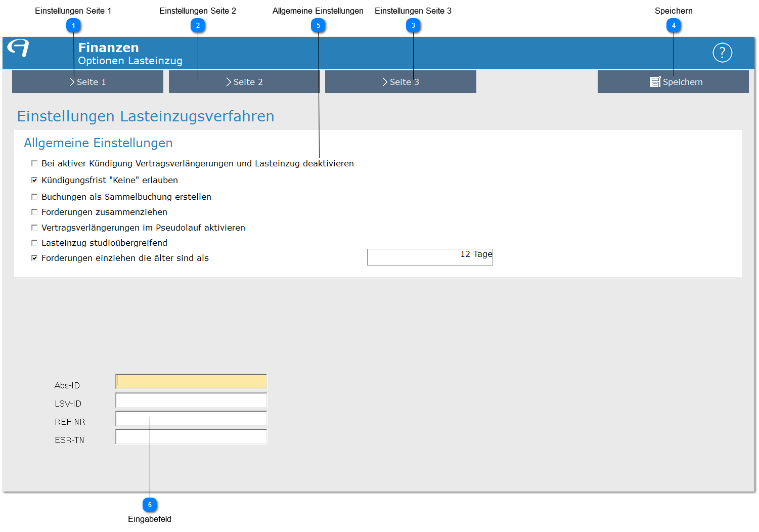759x532 pixels.
Task: Click the LSV-ID label
Action: (68, 404)
